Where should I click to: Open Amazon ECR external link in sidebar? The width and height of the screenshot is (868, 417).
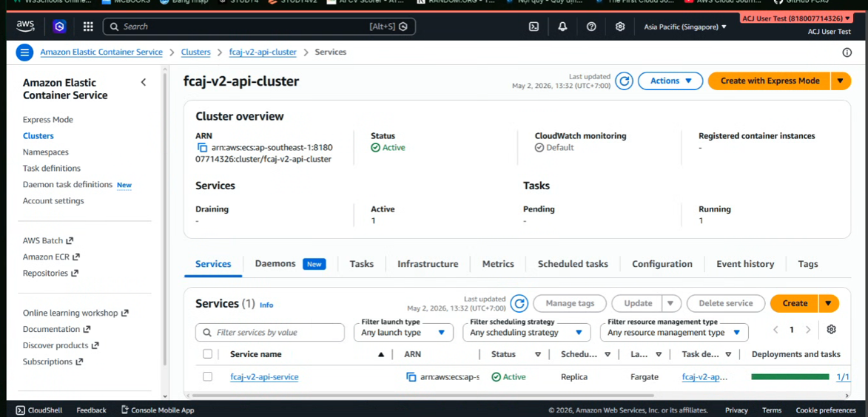pyautogui.click(x=52, y=257)
